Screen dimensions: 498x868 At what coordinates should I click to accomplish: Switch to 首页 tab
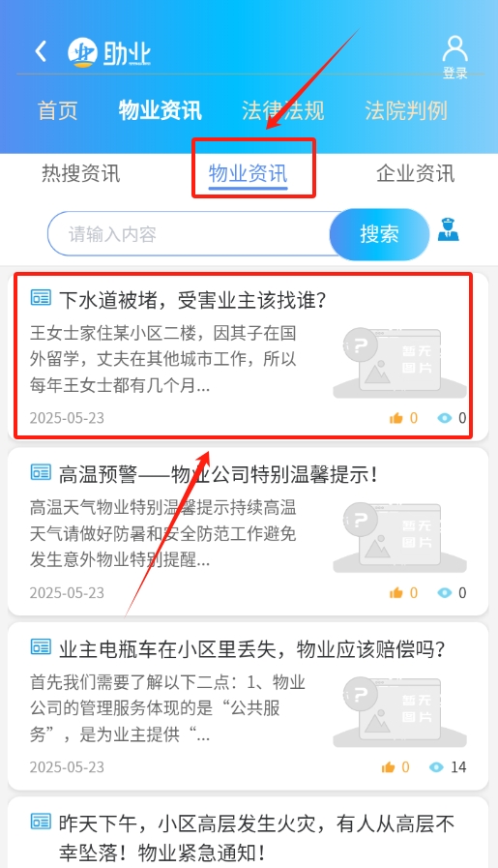tap(58, 110)
